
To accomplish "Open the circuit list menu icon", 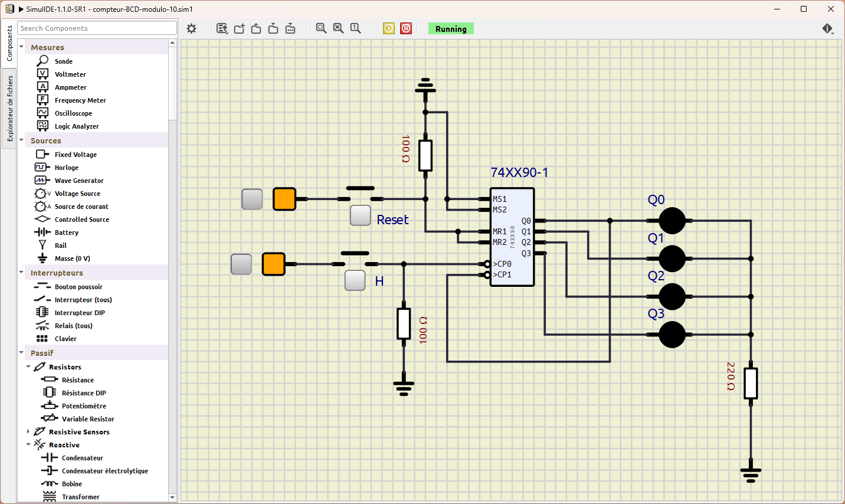I will click(x=222, y=28).
